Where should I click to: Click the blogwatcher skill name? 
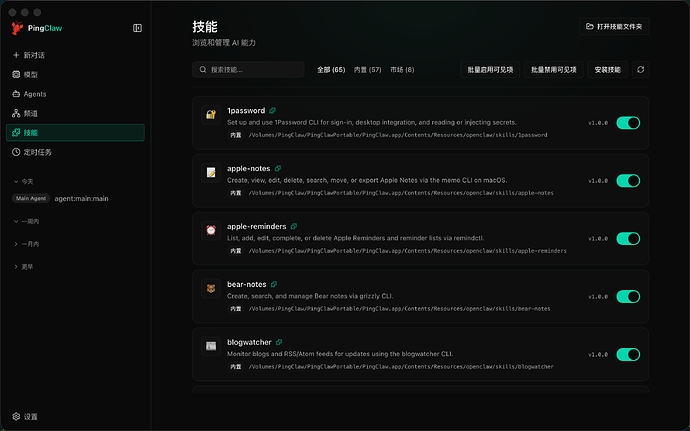pyautogui.click(x=249, y=342)
